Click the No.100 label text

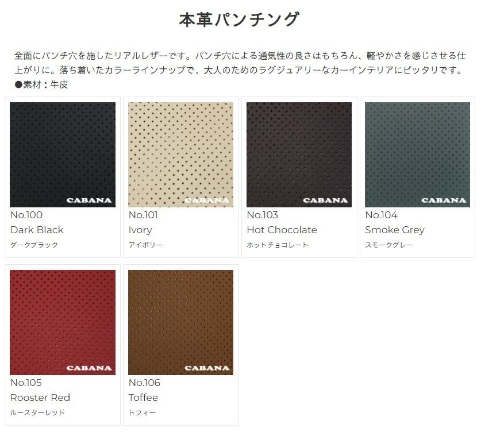(26, 215)
